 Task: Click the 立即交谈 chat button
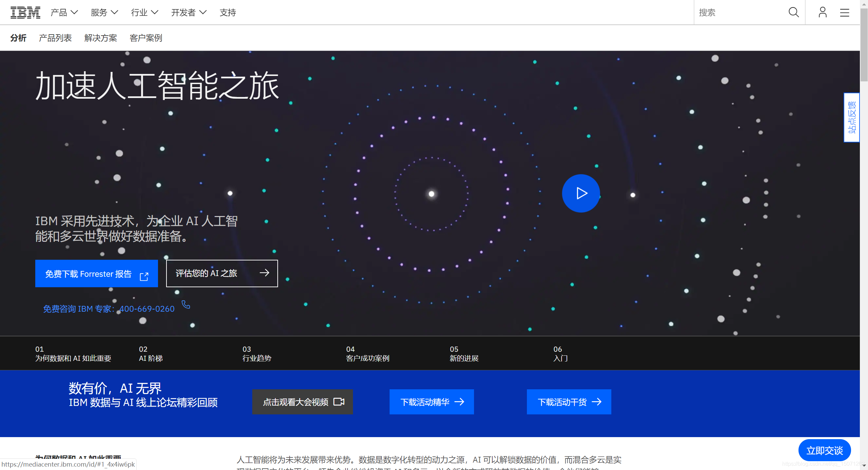click(x=825, y=450)
